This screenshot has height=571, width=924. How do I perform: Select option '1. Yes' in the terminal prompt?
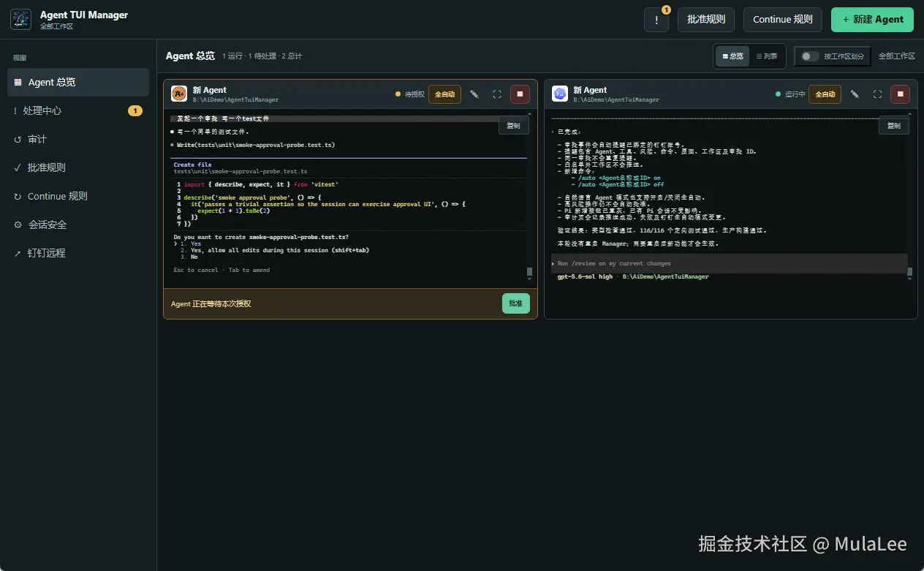pyautogui.click(x=190, y=244)
